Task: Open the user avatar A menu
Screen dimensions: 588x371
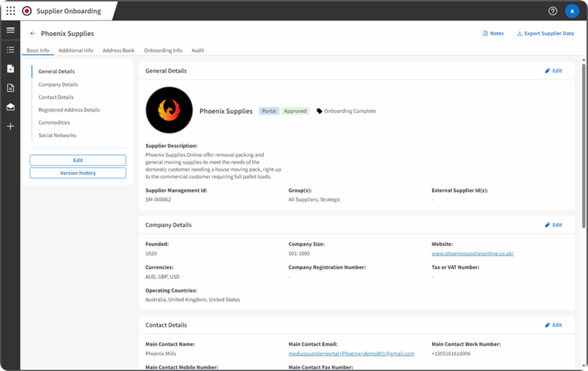Action: point(572,11)
